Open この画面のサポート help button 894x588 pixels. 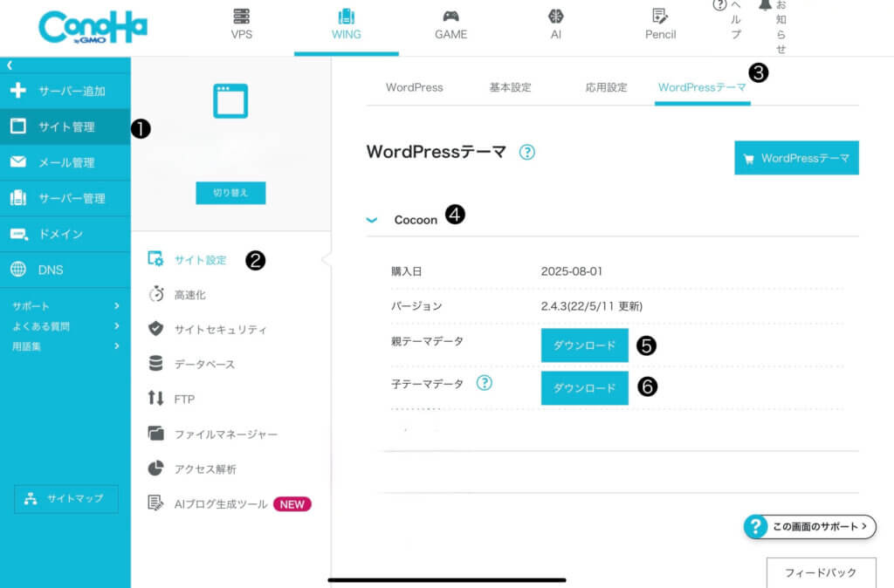(809, 526)
